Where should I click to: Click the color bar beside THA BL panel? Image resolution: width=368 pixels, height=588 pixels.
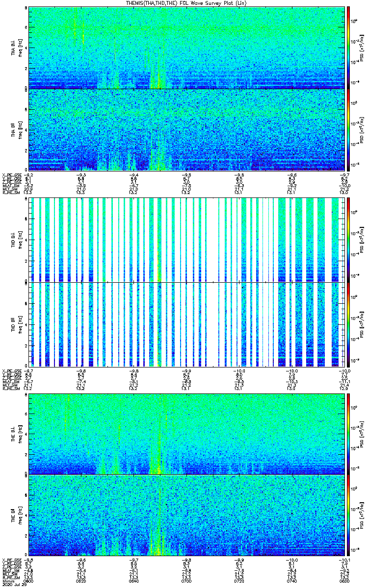[348, 48]
